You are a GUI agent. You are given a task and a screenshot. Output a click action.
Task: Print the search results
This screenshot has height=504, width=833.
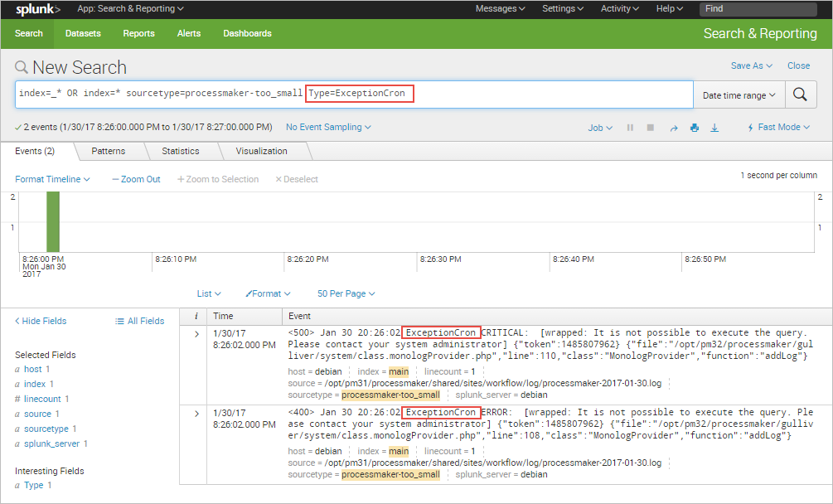click(695, 128)
